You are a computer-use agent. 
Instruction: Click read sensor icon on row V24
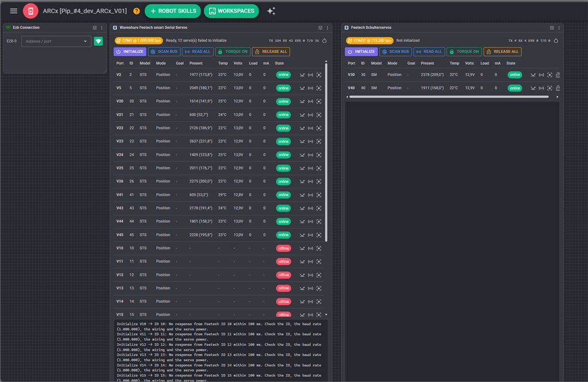(x=311, y=155)
